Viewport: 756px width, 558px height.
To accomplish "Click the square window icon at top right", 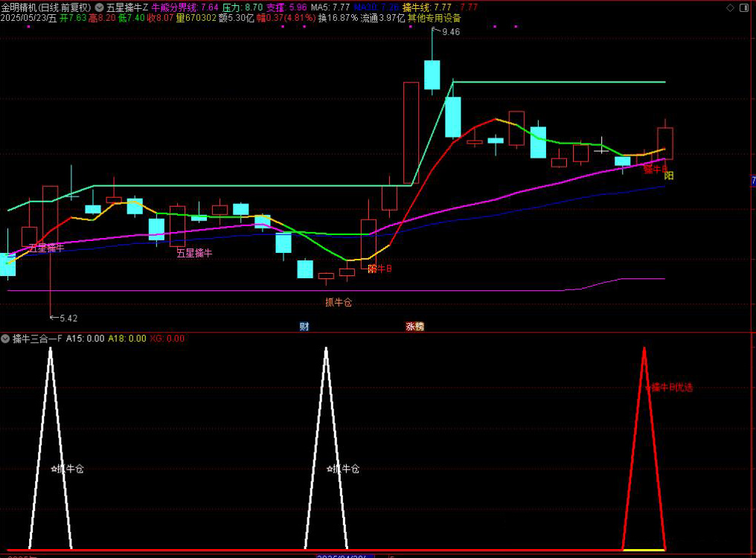I will point(745,7).
